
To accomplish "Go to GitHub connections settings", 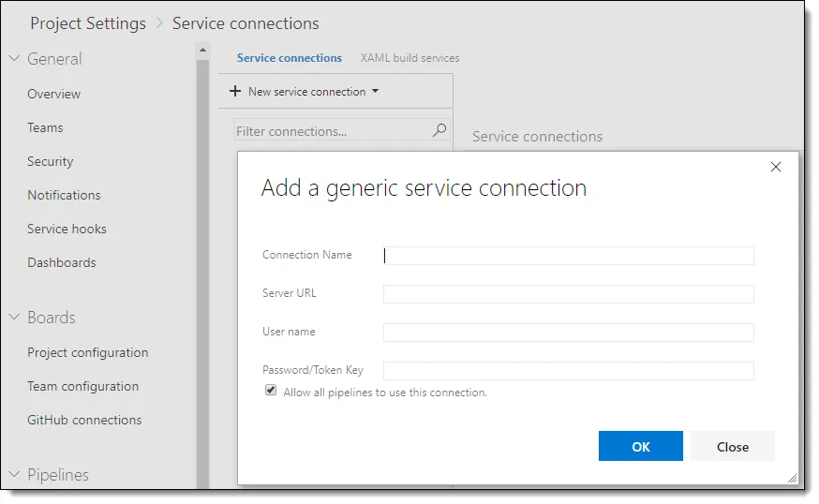I will pyautogui.click(x=84, y=420).
